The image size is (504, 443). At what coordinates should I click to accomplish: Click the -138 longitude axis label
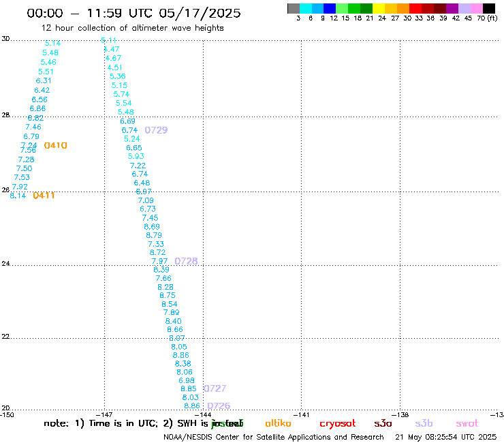pos(400,414)
